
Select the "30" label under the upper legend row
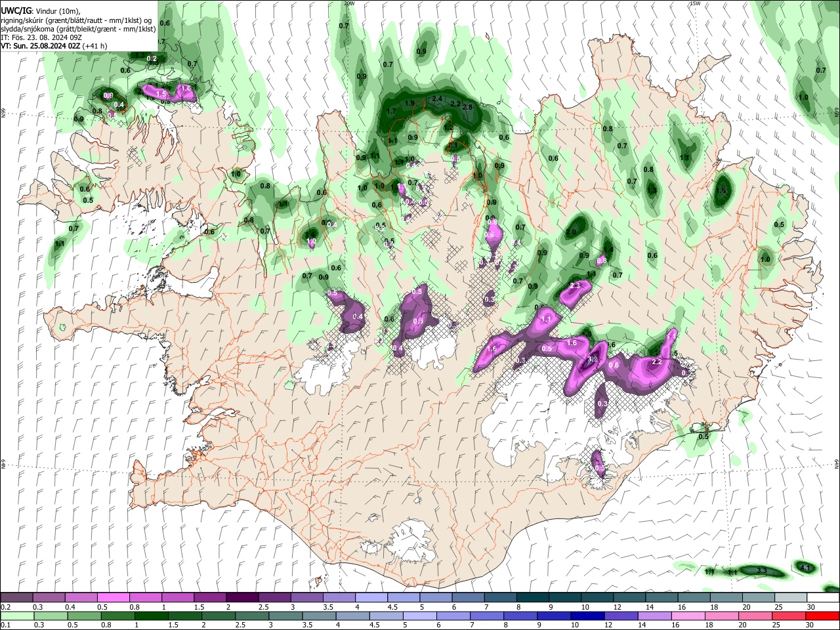pos(811,607)
